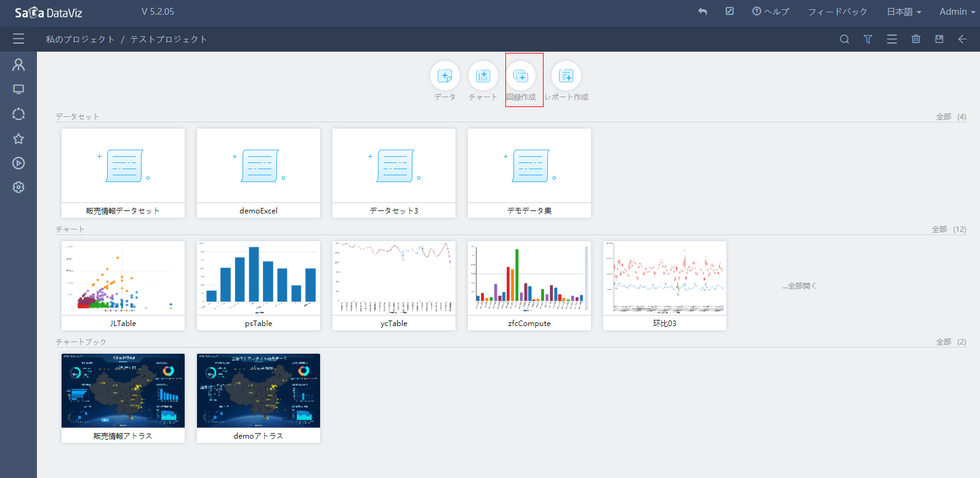Click the データ add dataset button
The image size is (980, 478).
click(x=445, y=81)
